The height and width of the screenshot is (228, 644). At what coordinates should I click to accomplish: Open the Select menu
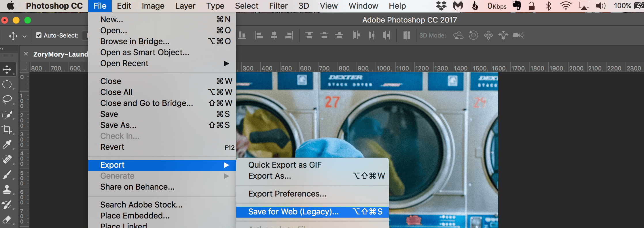247,6
